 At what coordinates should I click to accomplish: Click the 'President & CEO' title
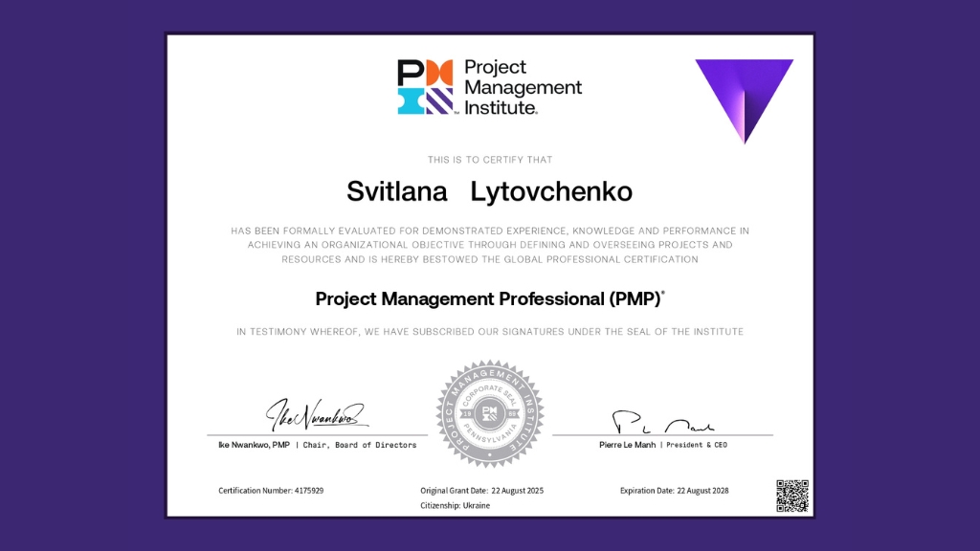click(x=697, y=445)
